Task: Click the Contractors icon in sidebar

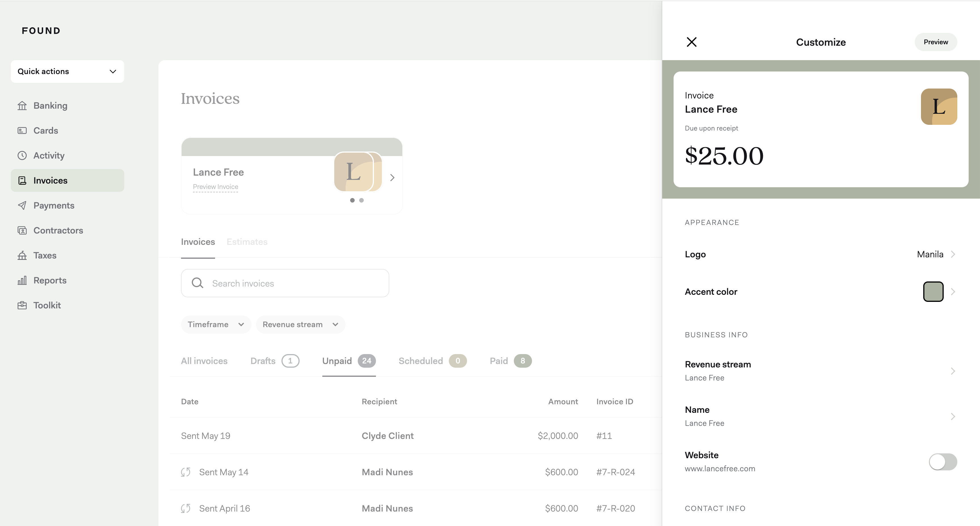Action: [x=22, y=230]
